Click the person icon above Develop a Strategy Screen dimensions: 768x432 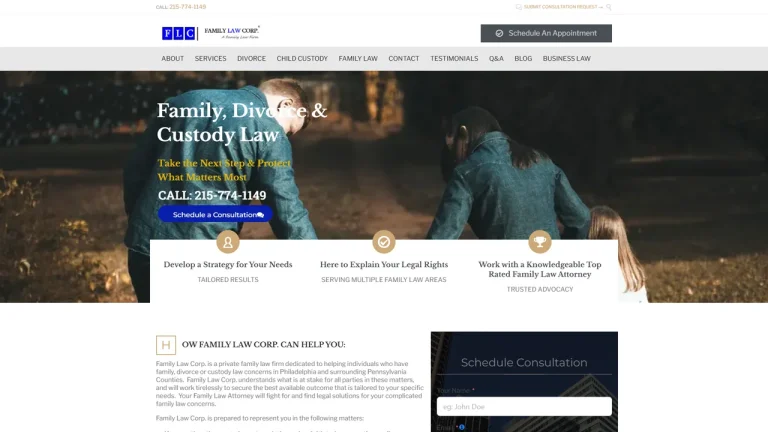[228, 241]
